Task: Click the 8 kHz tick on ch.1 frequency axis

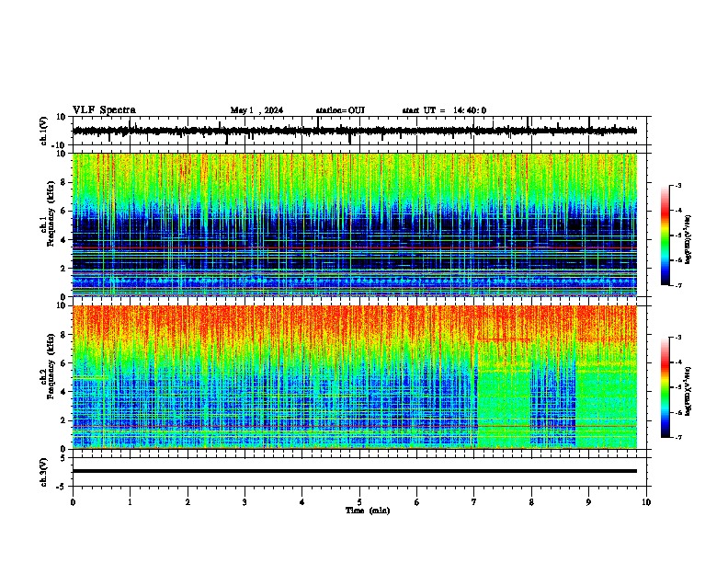Action: click(63, 182)
